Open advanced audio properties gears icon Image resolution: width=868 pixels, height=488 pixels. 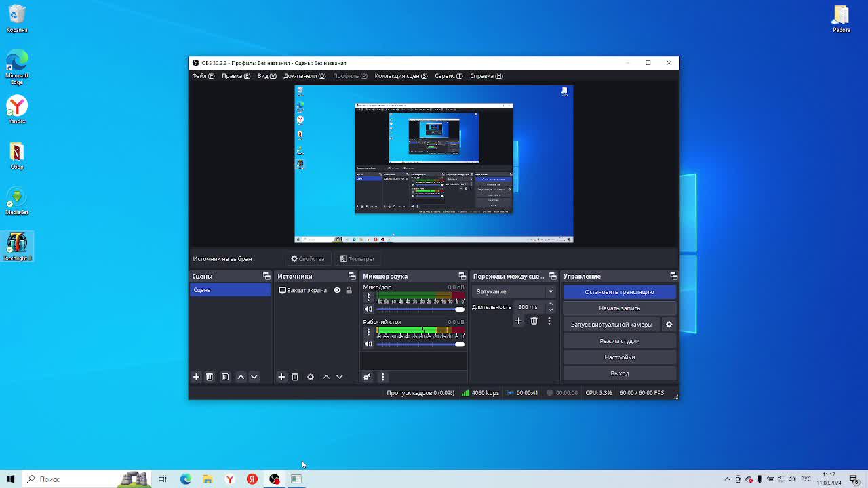(x=367, y=377)
